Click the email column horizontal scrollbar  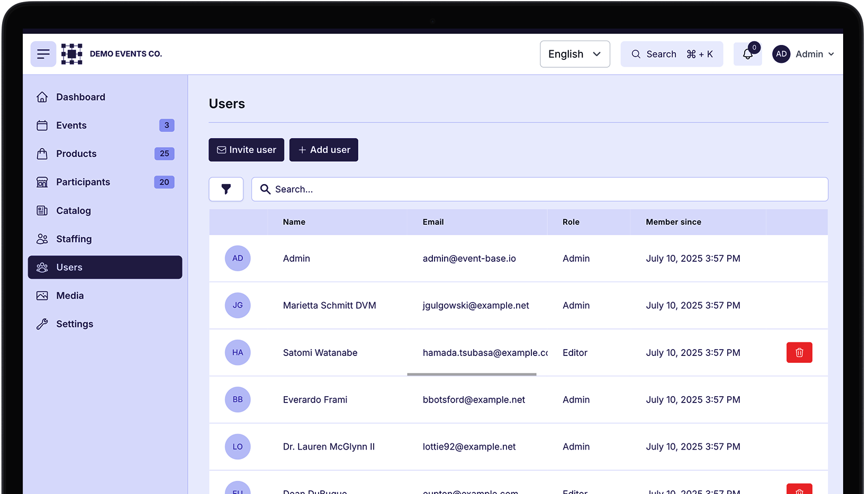pos(472,374)
